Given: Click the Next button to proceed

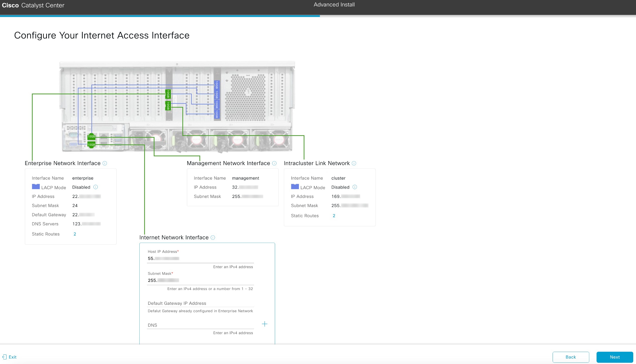Looking at the screenshot, I should coord(615,357).
